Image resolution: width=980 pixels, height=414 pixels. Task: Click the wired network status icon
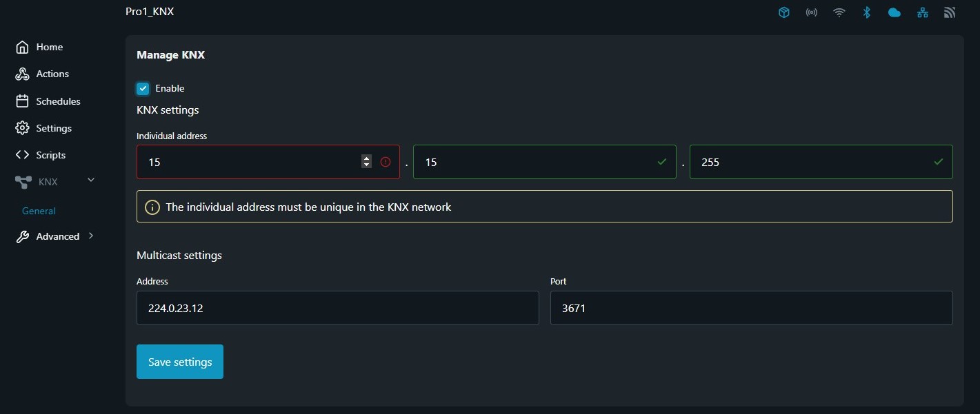(922, 12)
